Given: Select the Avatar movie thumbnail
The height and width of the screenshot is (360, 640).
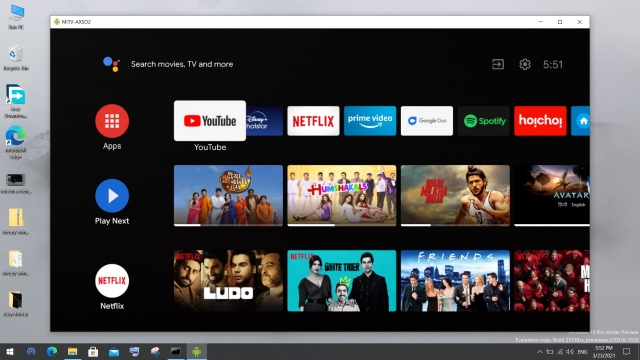Looking at the screenshot, I should [552, 196].
